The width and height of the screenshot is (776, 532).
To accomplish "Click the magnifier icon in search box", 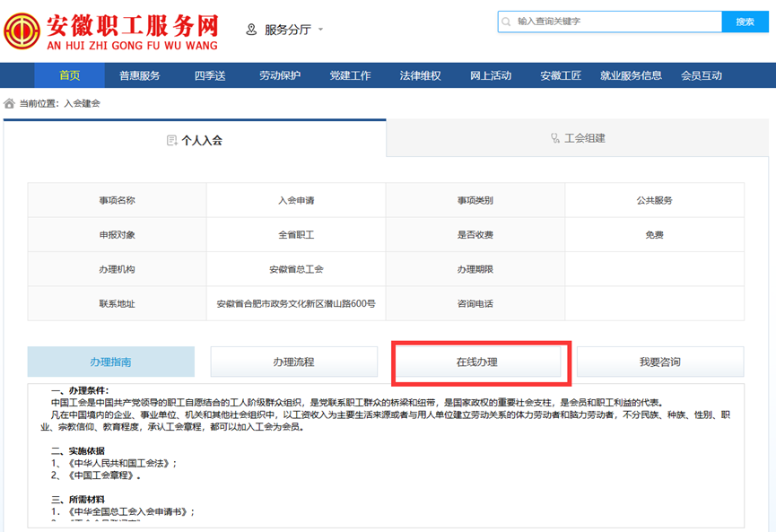I will click(x=509, y=22).
